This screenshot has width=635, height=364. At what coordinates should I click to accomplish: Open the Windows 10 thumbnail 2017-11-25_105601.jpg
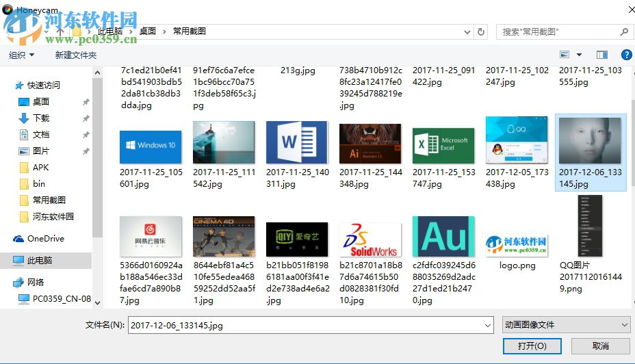click(x=151, y=146)
